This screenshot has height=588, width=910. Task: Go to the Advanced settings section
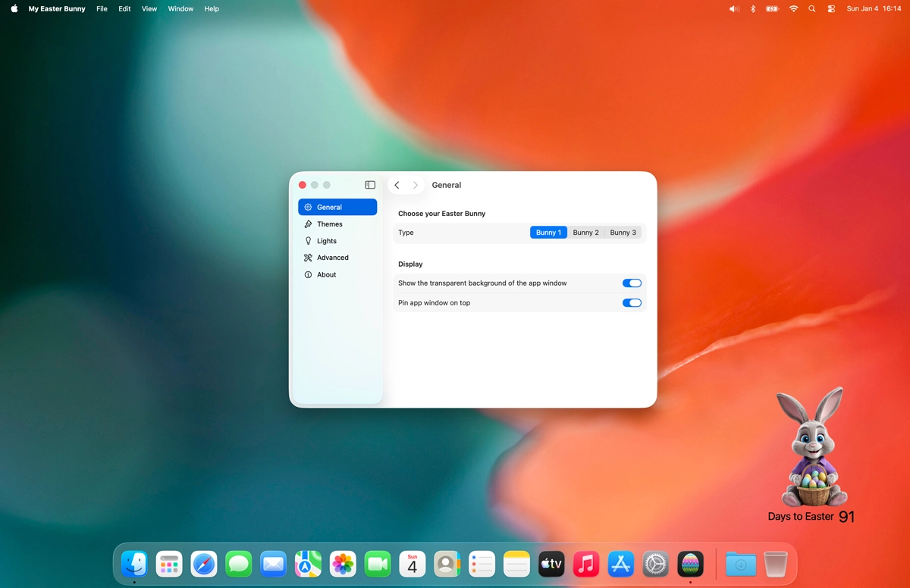pyautogui.click(x=332, y=258)
